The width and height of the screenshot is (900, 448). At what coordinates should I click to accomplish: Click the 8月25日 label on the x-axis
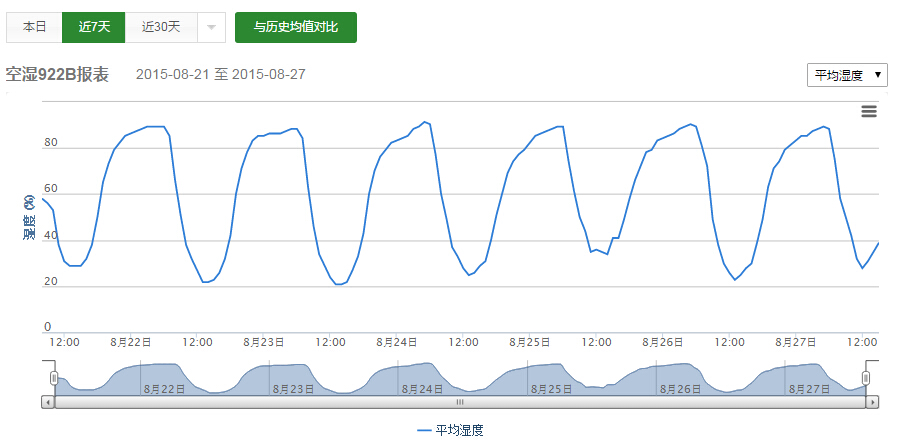531,342
